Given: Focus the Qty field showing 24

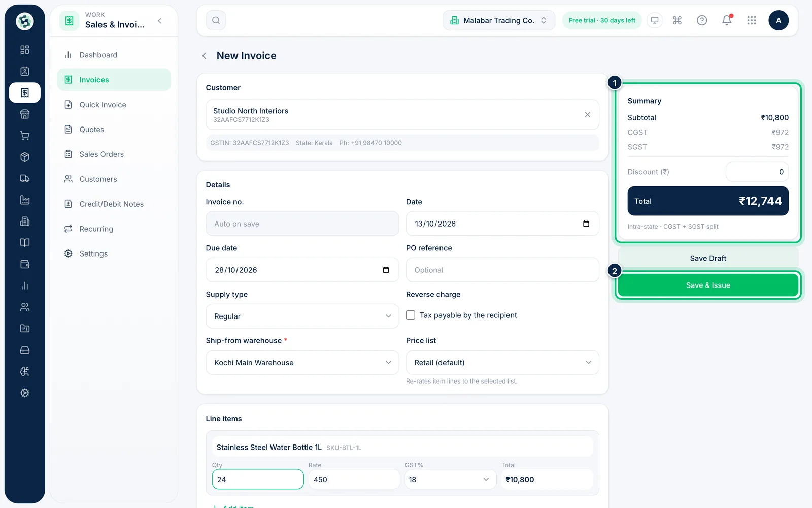Looking at the screenshot, I should click(258, 479).
